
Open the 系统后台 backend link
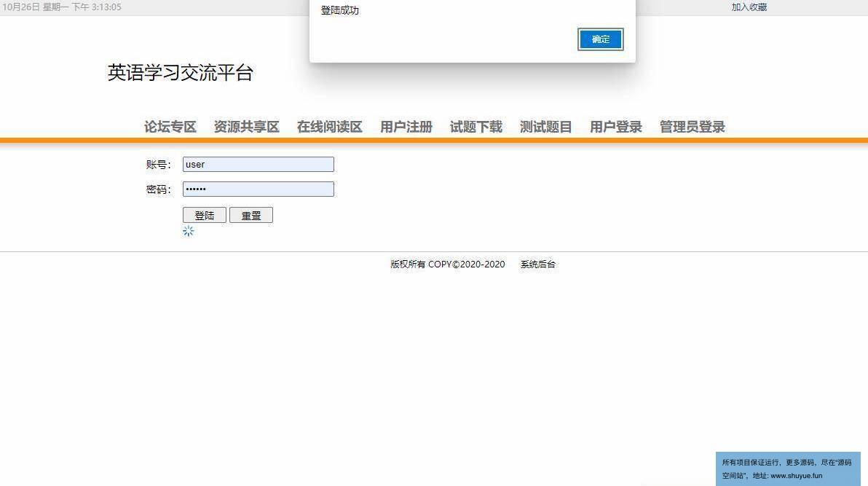pyautogui.click(x=537, y=264)
